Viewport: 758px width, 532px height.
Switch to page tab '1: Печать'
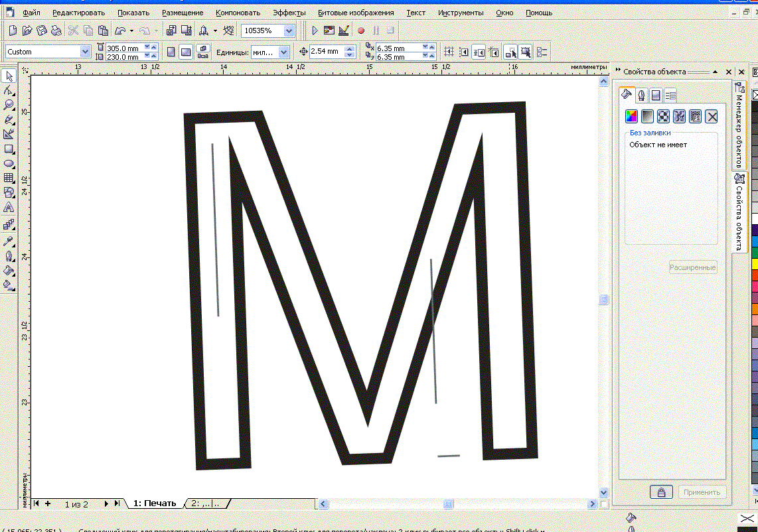(x=155, y=503)
